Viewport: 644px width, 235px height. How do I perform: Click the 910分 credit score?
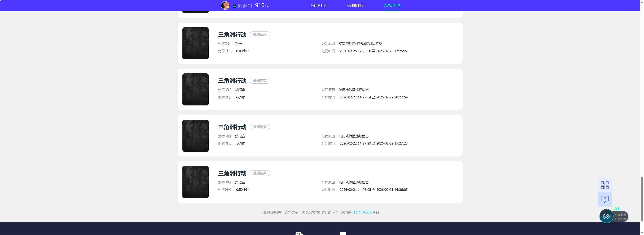(261, 5)
